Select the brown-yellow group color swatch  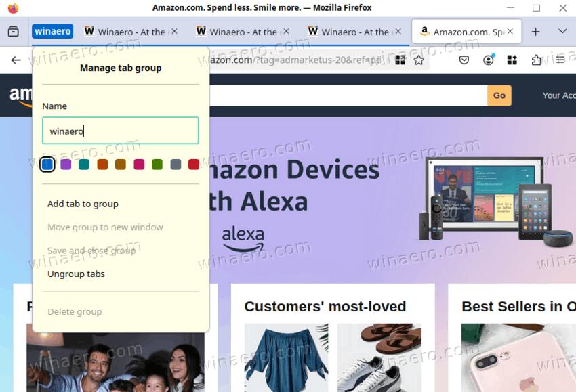click(x=121, y=165)
